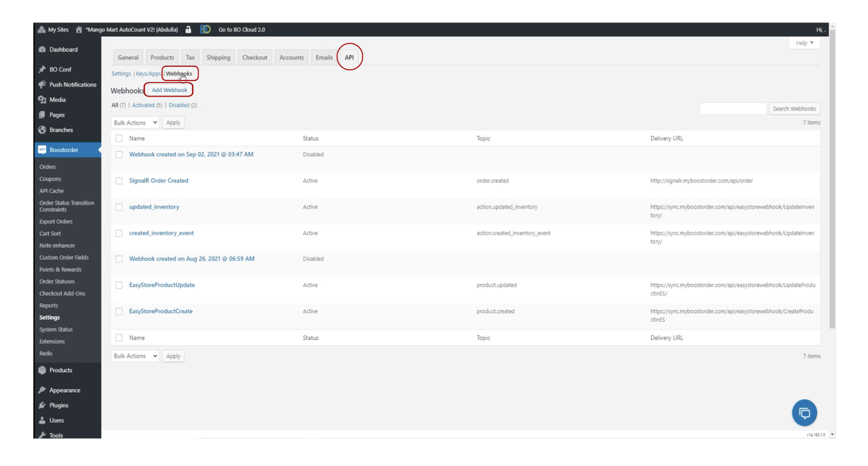Viewport: 868px width, 466px height.
Task: Click the bottom Apply button
Action: coord(173,356)
